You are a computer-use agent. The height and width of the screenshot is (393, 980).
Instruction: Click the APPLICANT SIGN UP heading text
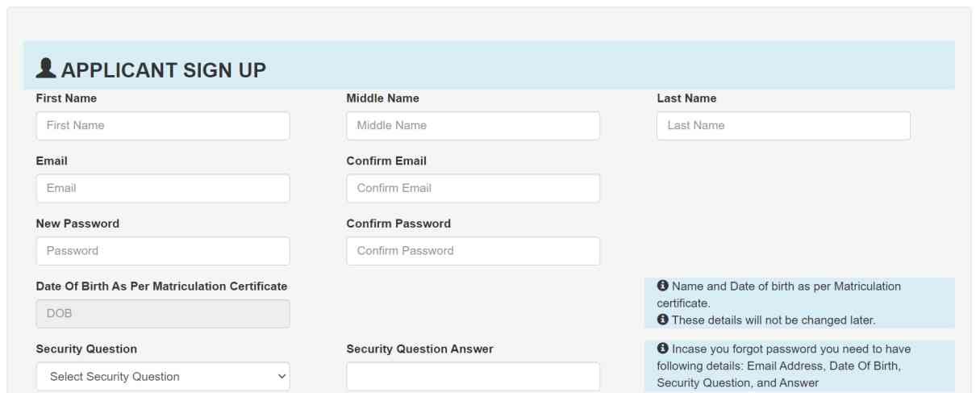pyautogui.click(x=163, y=71)
